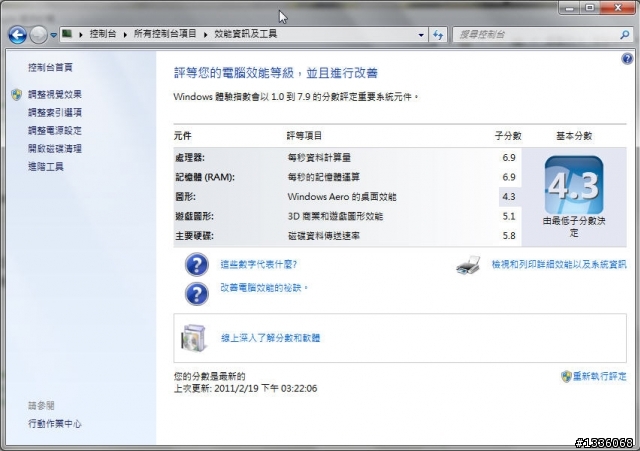Click shield icon beside 調整視覺效果
The image size is (640, 451).
point(17,95)
